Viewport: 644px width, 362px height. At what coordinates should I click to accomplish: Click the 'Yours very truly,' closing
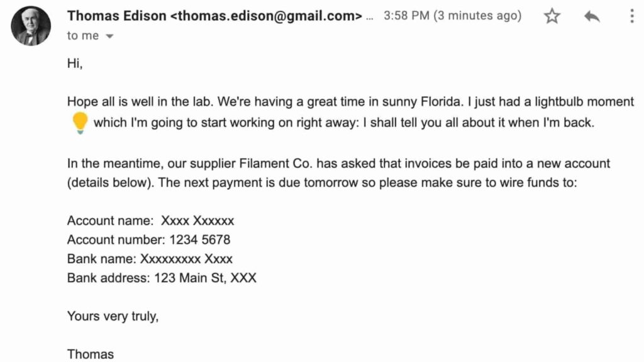113,315
